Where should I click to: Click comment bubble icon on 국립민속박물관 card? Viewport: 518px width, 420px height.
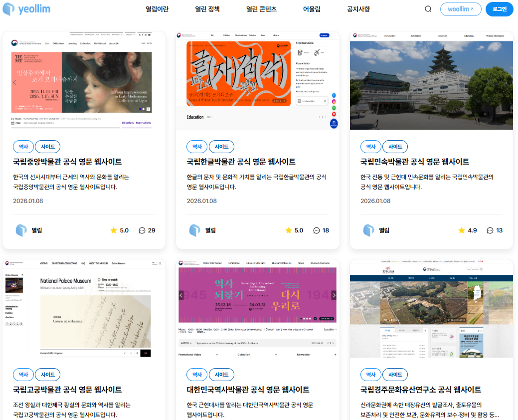click(490, 230)
